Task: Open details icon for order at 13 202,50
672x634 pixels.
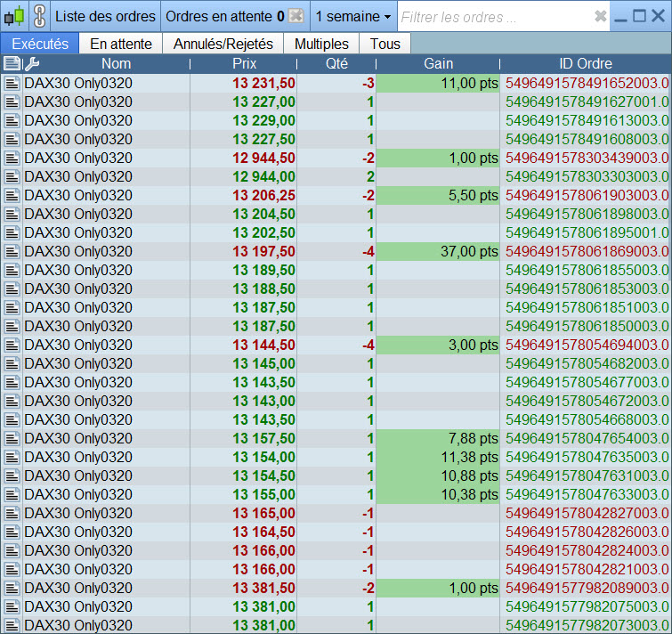Action: (x=12, y=232)
